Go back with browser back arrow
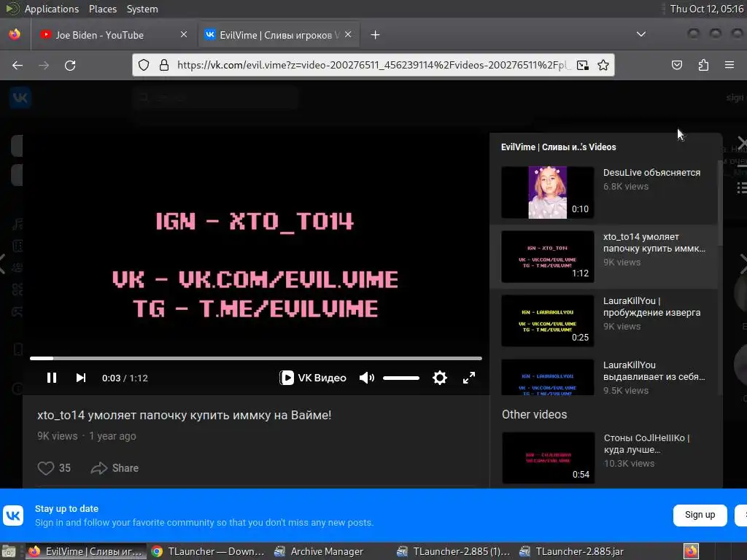Viewport: 747px width, 560px height. coord(18,65)
